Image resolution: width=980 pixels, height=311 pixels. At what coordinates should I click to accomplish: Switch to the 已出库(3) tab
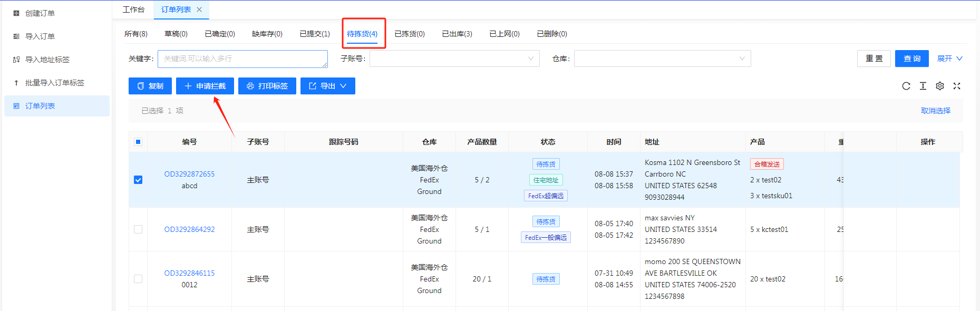(457, 34)
